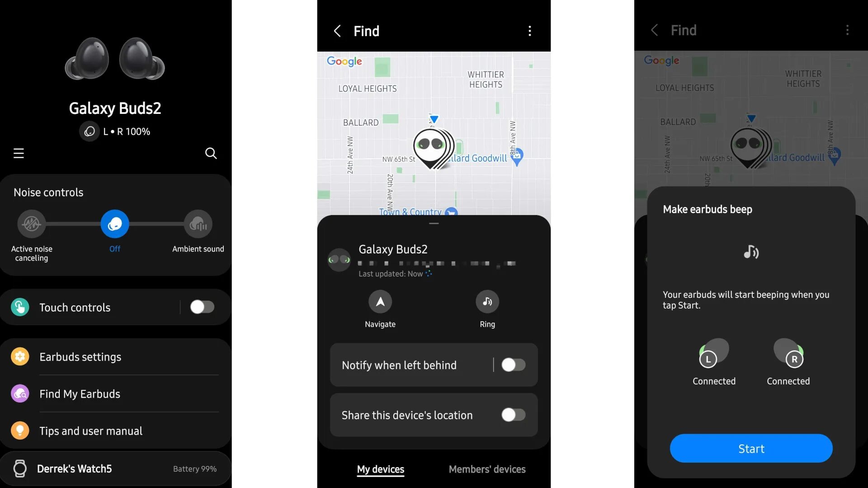Open the three-dot menu on right Find screen
Image resolution: width=868 pixels, height=488 pixels.
point(847,30)
